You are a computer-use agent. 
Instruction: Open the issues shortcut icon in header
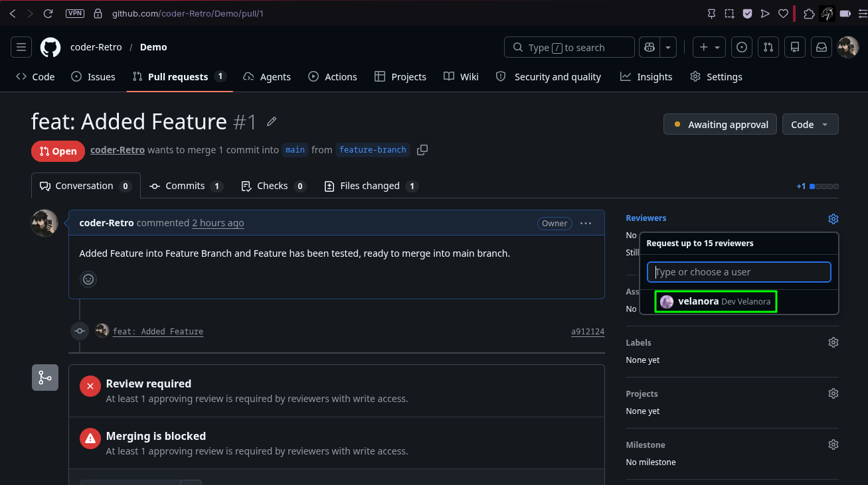pyautogui.click(x=742, y=47)
